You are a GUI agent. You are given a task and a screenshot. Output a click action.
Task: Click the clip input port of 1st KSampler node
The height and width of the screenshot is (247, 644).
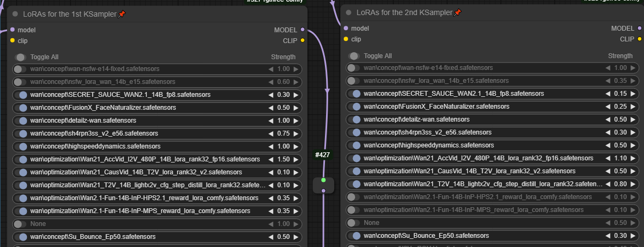click(12, 40)
